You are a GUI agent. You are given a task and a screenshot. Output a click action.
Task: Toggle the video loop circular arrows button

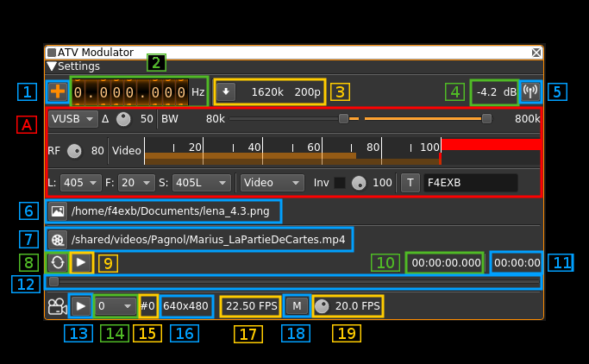click(58, 262)
